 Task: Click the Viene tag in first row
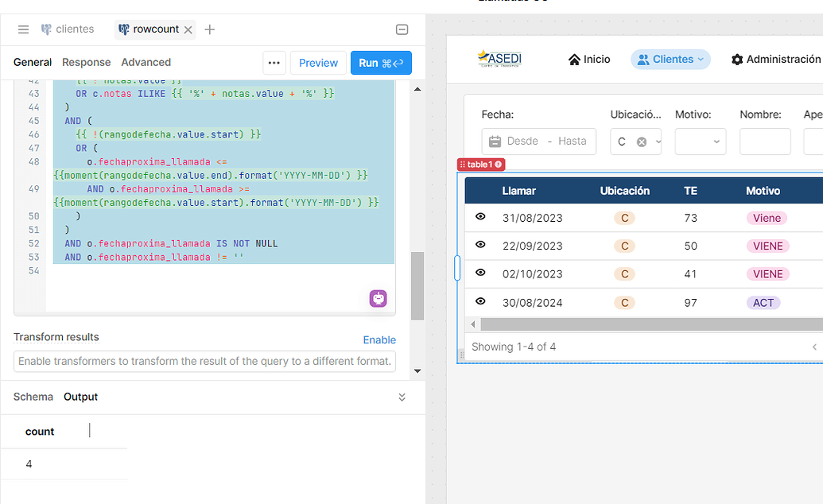coord(767,218)
